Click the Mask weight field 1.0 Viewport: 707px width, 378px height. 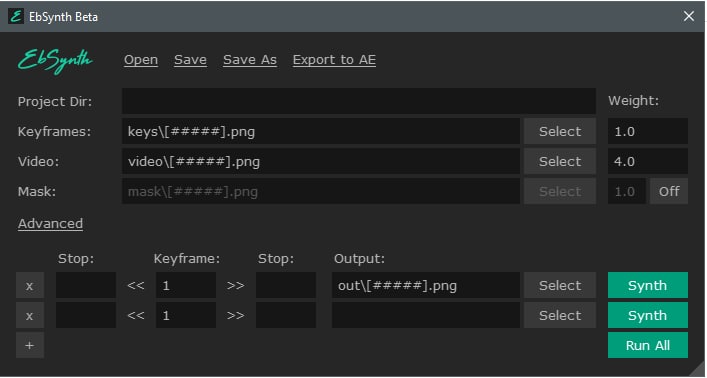pyautogui.click(x=627, y=191)
